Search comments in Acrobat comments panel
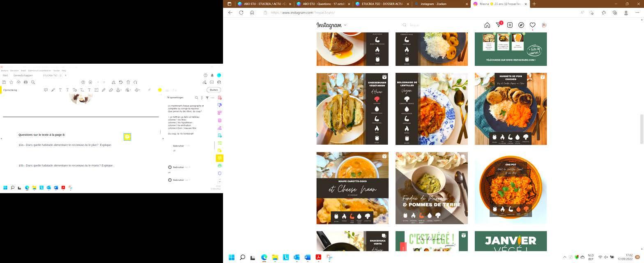The width and height of the screenshot is (644, 263). [196, 98]
